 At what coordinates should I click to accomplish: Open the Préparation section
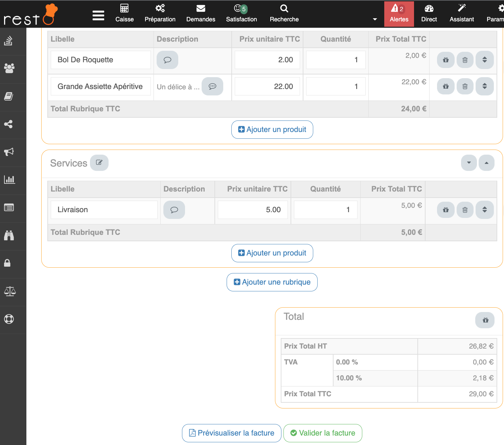[x=160, y=14]
